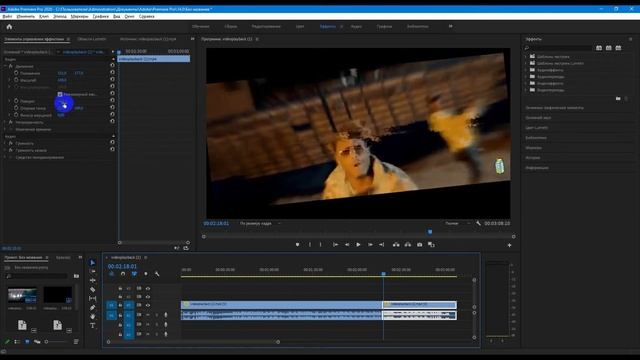Mute the A1 audio track
Viewport: 640px width, 360px height.
tap(148, 315)
